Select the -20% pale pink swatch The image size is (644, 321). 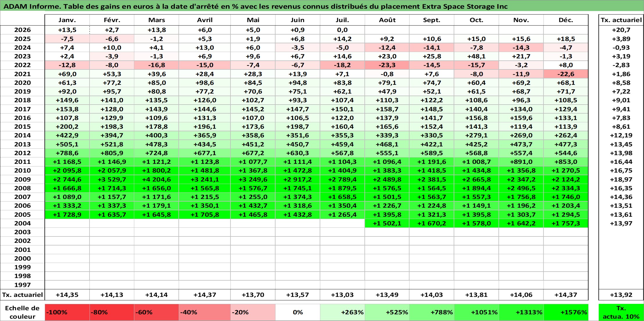253,312
